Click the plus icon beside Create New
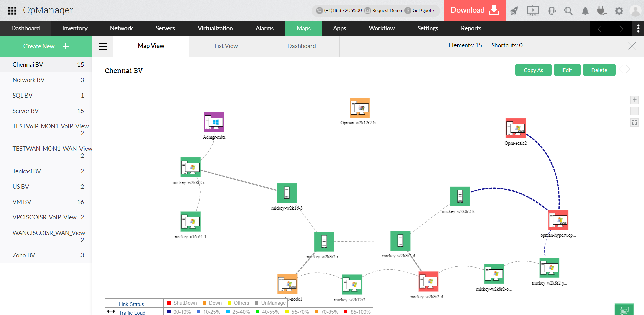The height and width of the screenshot is (315, 644). pos(66,46)
